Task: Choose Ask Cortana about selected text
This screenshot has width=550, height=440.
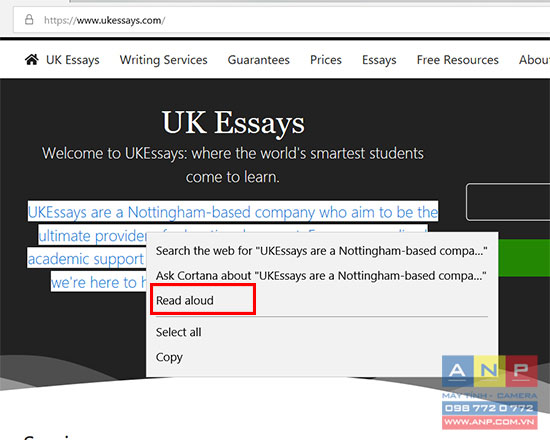Action: tap(322, 276)
